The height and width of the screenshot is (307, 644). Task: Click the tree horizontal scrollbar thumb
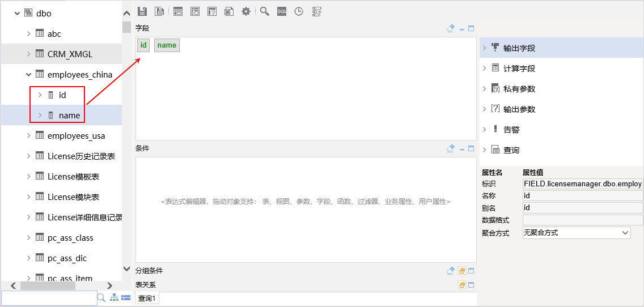click(x=48, y=285)
